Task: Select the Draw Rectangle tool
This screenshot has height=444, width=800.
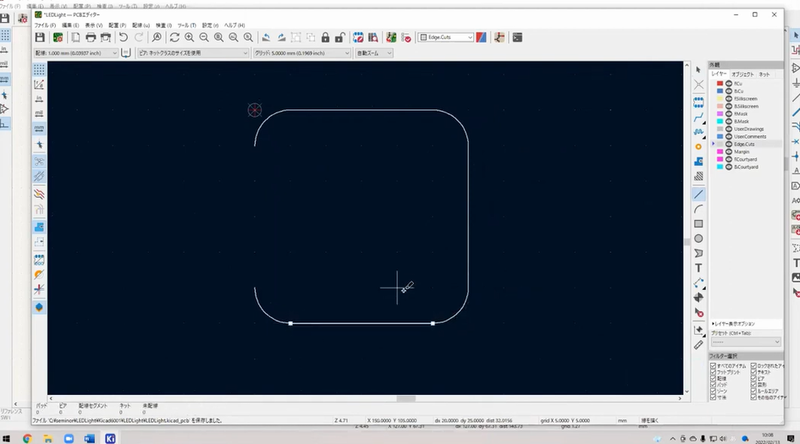Action: click(698, 223)
